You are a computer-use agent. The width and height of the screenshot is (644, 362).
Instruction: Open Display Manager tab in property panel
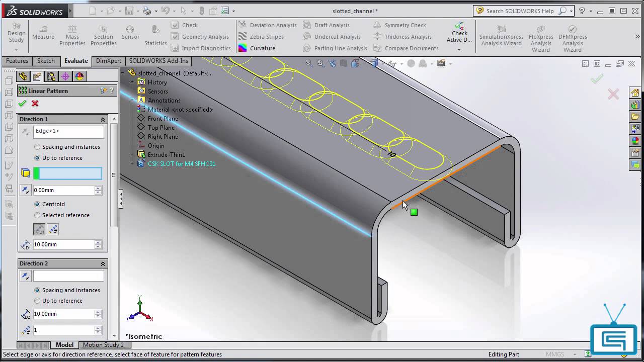tap(79, 76)
